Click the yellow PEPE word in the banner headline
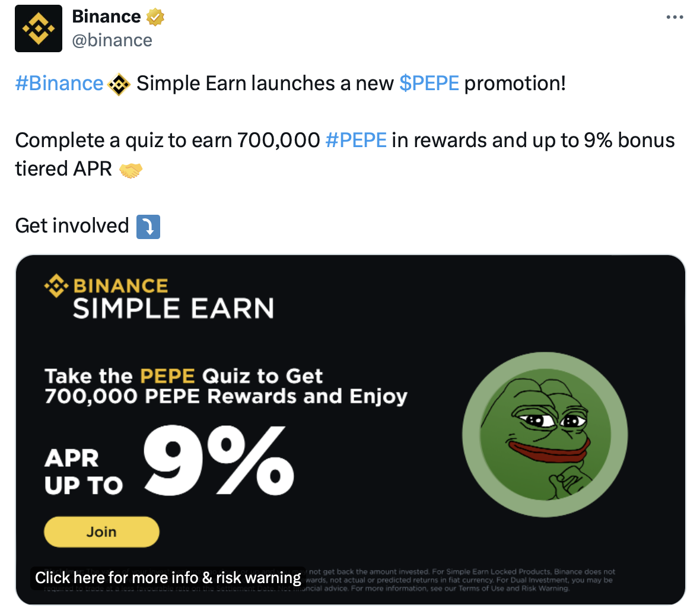Screen dimensions: 700x611 (x=167, y=376)
